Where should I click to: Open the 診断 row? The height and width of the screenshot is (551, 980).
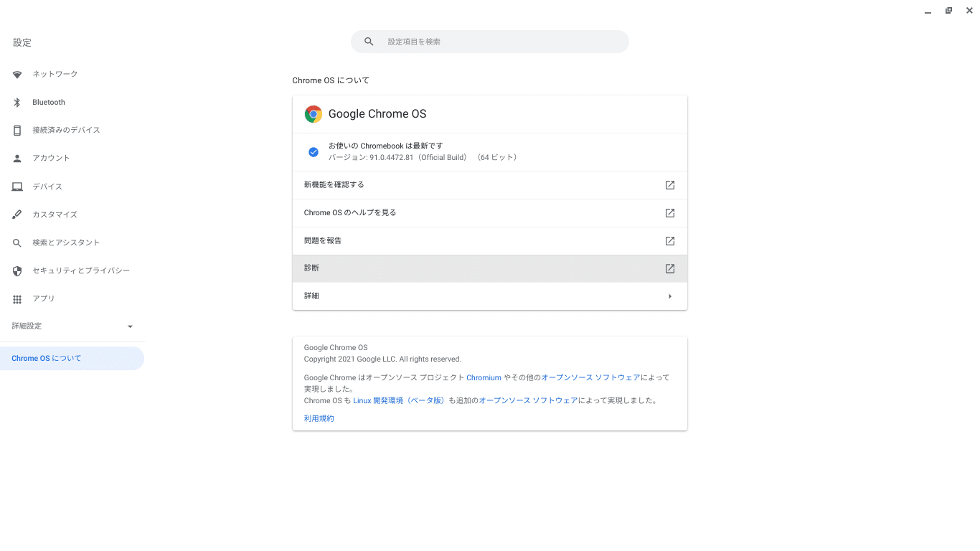pos(490,268)
